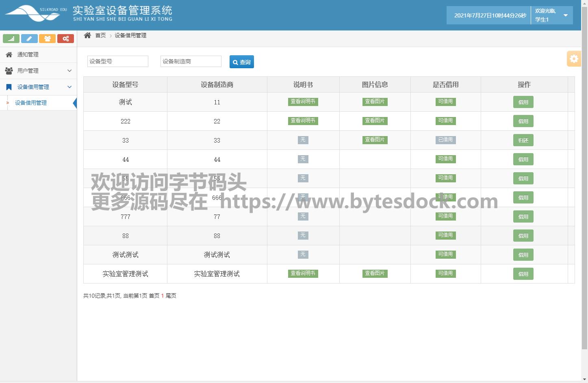Click the 设备制造商 search input field
Viewport: 588px width, 383px height.
(191, 61)
